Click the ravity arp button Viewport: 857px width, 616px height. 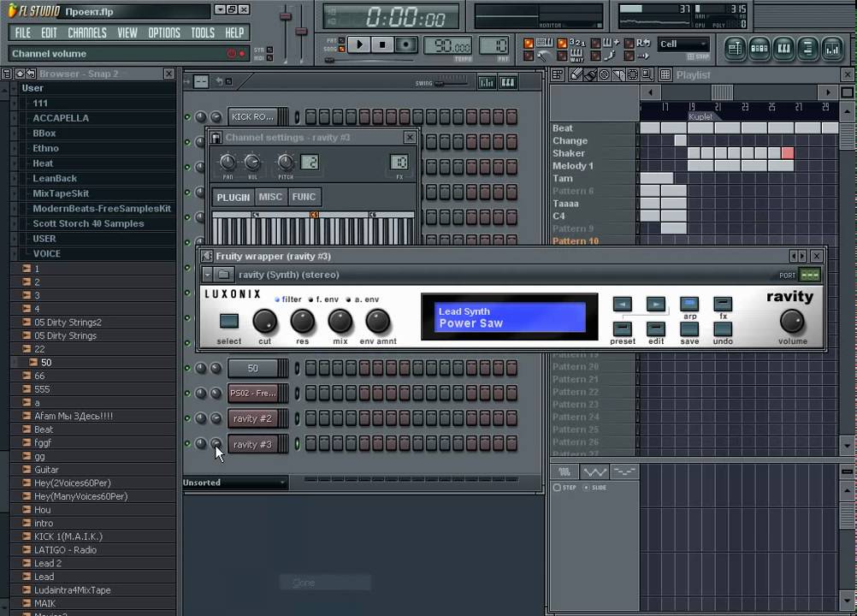click(x=689, y=304)
